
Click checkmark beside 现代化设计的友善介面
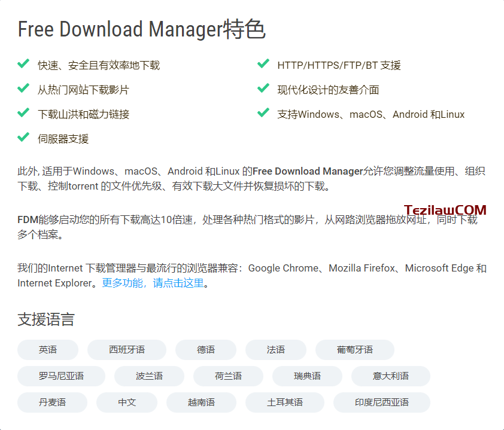pyautogui.click(x=263, y=88)
